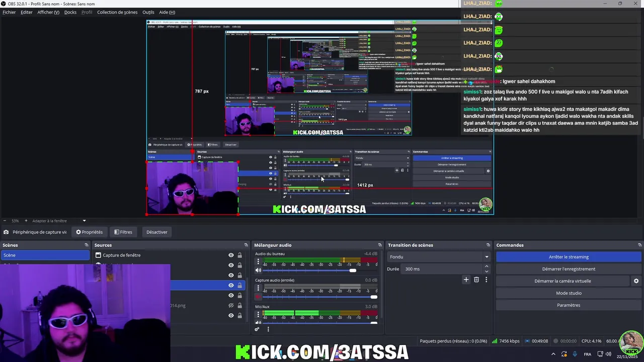The height and width of the screenshot is (362, 644).
Task: Open the Collection de scènes menu
Action: [117, 12]
